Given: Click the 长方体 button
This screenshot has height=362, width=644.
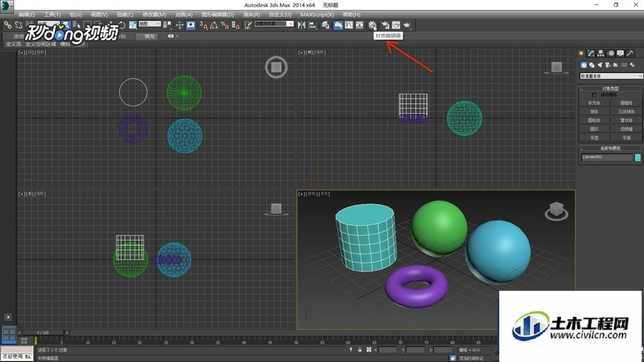Looking at the screenshot, I should pyautogui.click(x=594, y=103).
